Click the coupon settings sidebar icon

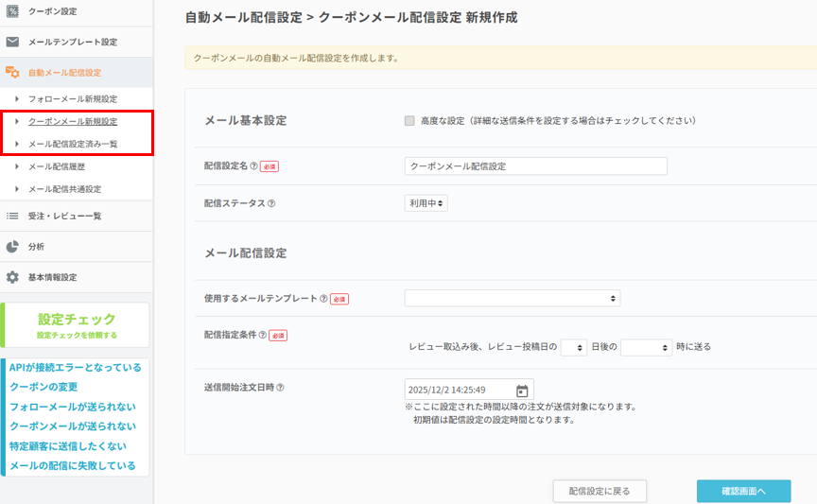[12, 11]
